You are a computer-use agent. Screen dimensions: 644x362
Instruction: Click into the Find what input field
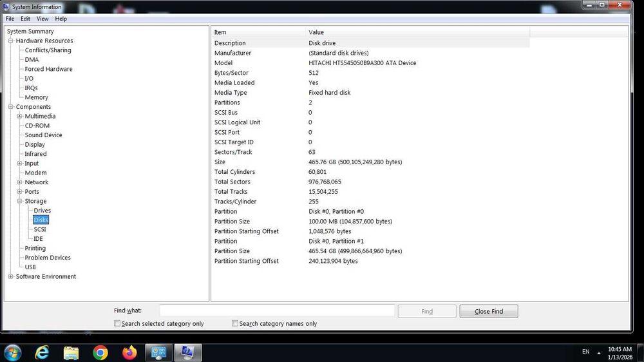[x=277, y=310]
